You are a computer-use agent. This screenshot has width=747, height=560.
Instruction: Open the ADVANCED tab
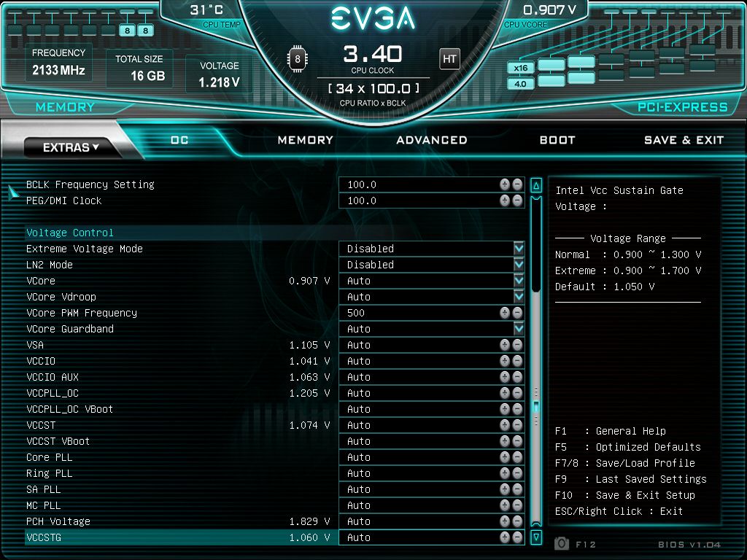point(432,140)
